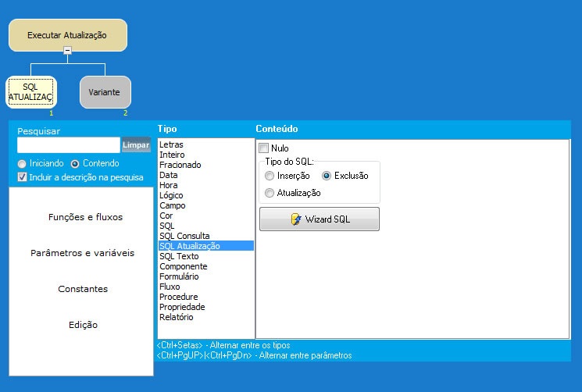582x392 pixels.
Task: Select the Atualização radio option
Action: [x=270, y=193]
